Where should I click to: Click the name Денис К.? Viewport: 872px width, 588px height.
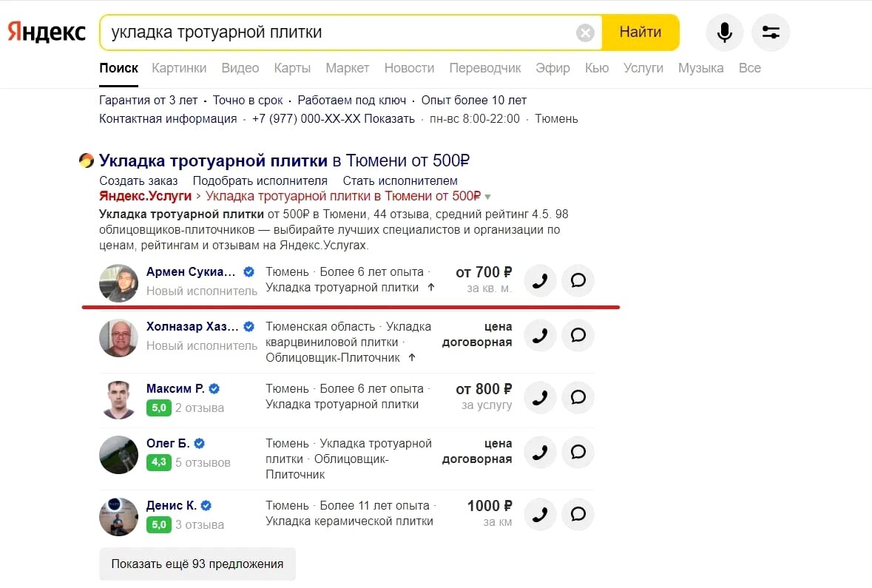(x=172, y=506)
